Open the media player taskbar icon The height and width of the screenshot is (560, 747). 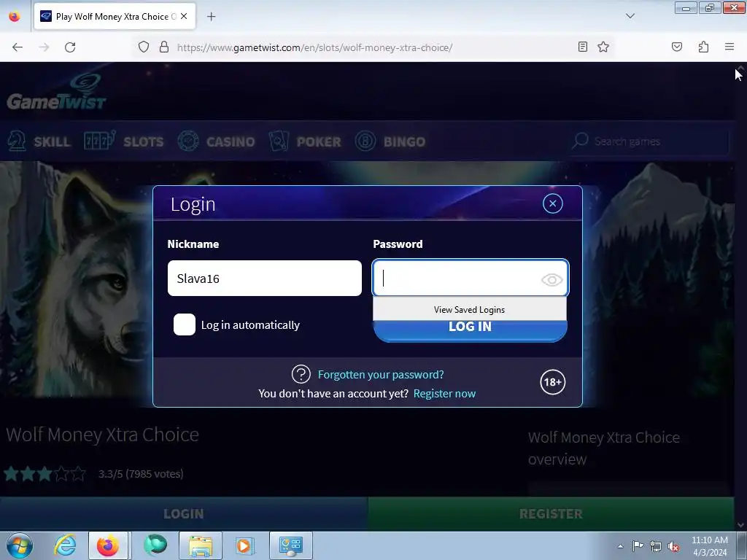point(244,545)
